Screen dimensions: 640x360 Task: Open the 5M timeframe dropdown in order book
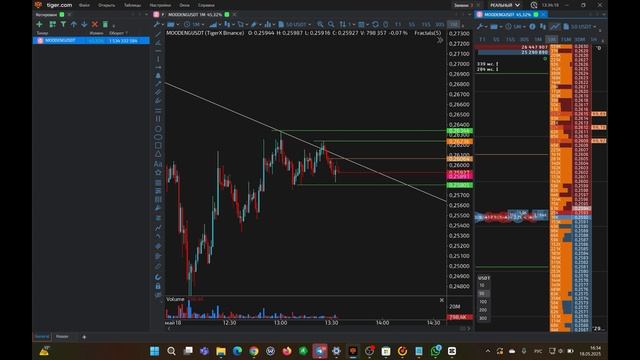(515, 27)
